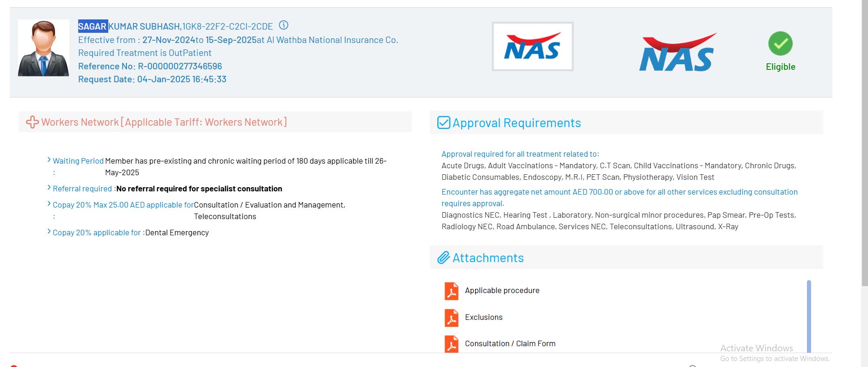
Task: Click the Attachments paperclip icon
Action: [444, 257]
